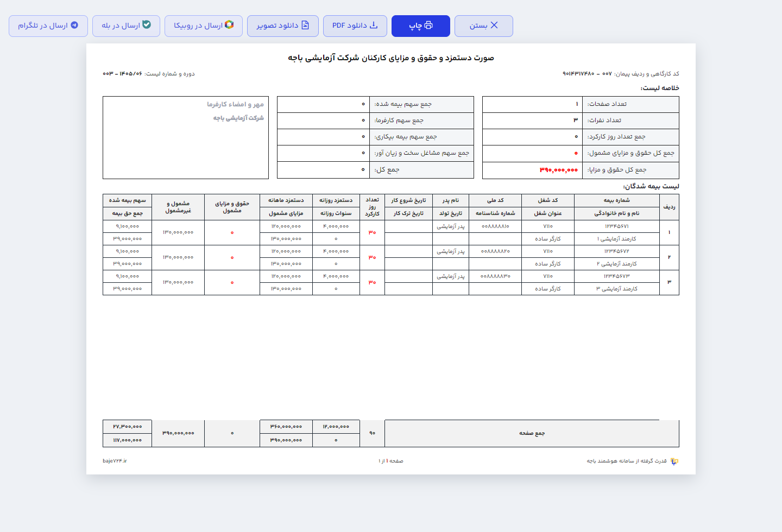Click the "کد ملی" column header

coord(495,200)
